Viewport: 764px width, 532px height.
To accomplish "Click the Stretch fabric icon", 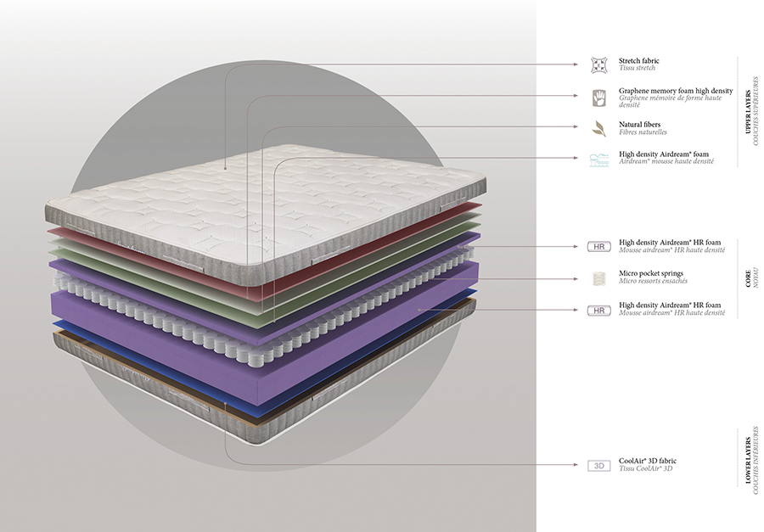I will (599, 64).
